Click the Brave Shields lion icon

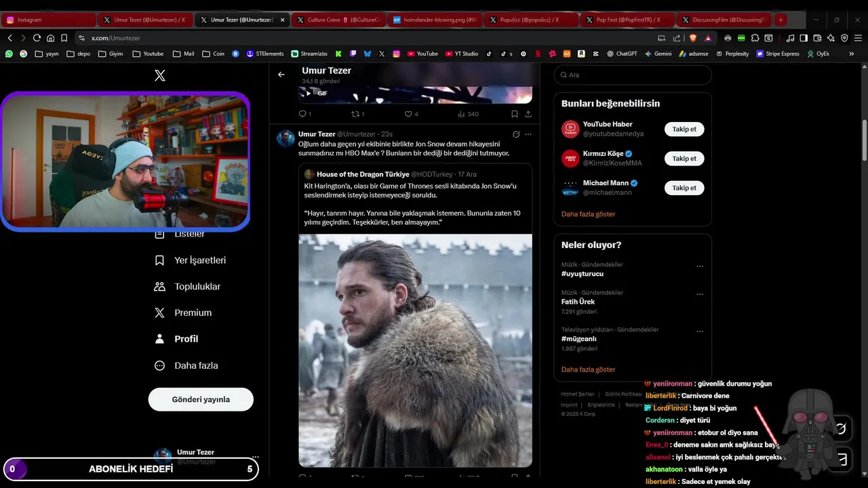point(693,38)
